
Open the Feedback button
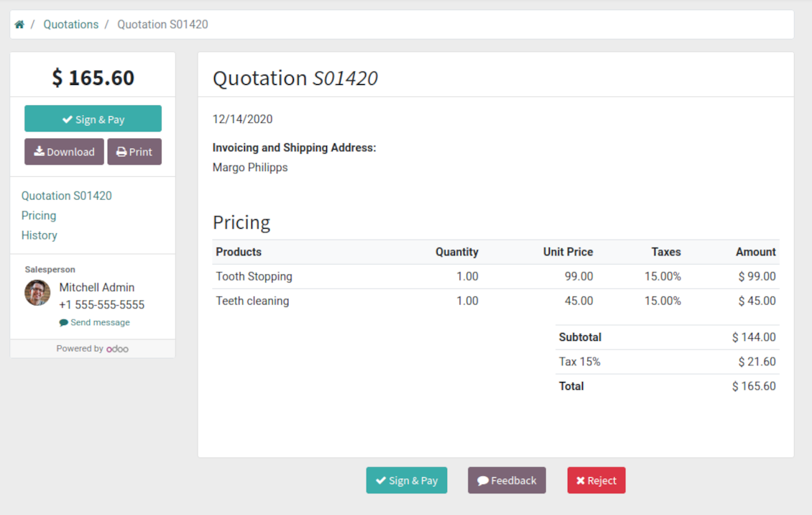tap(507, 480)
